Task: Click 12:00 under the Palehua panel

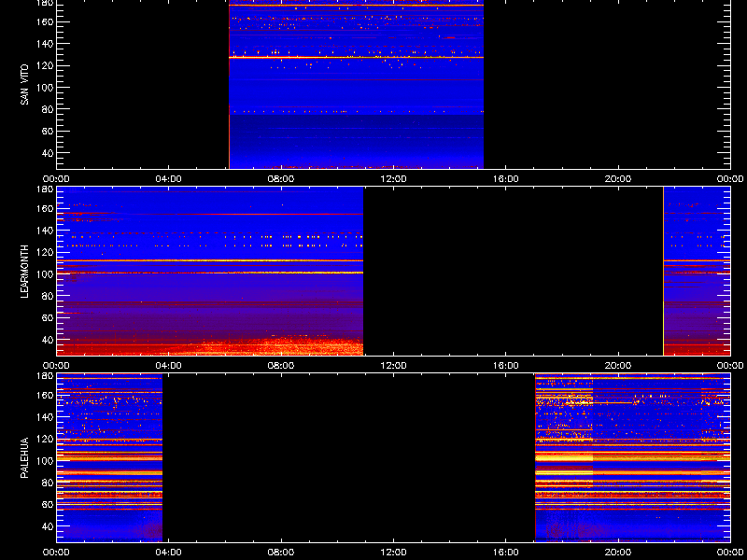Action: pos(393,553)
